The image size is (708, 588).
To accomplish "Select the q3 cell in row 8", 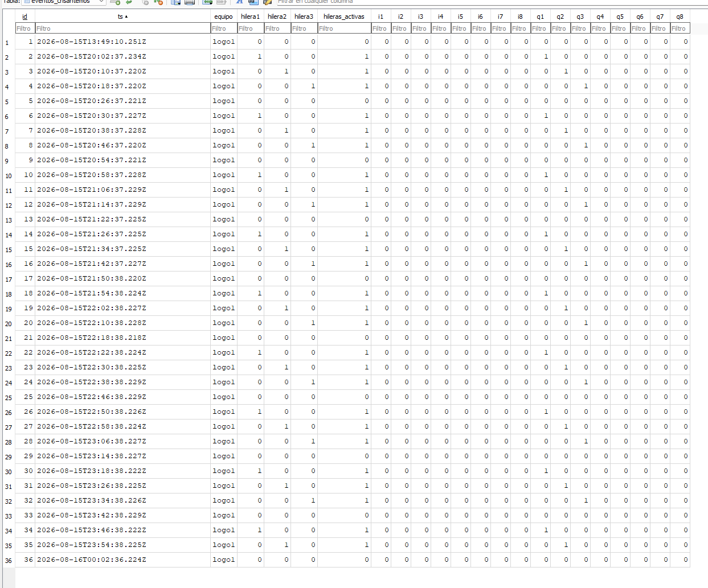I will [580, 145].
